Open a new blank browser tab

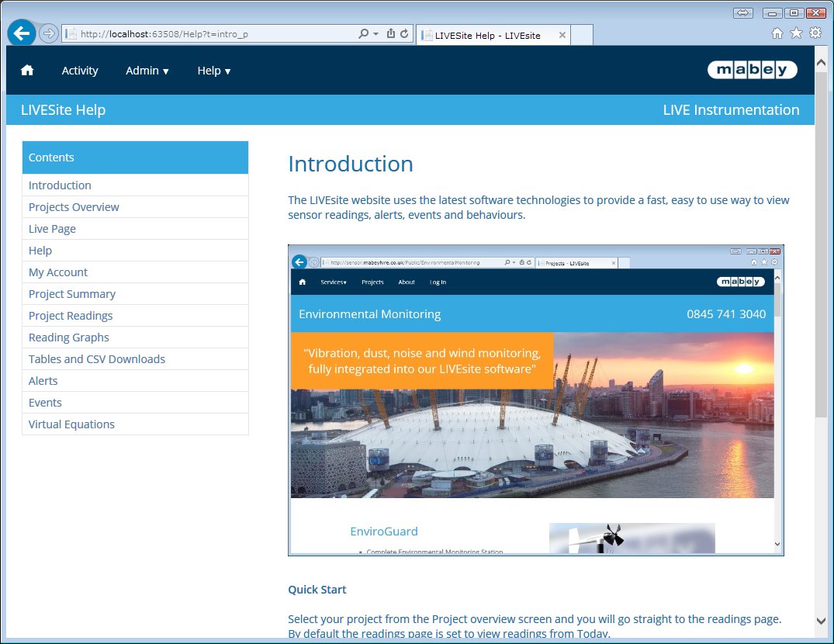point(582,35)
